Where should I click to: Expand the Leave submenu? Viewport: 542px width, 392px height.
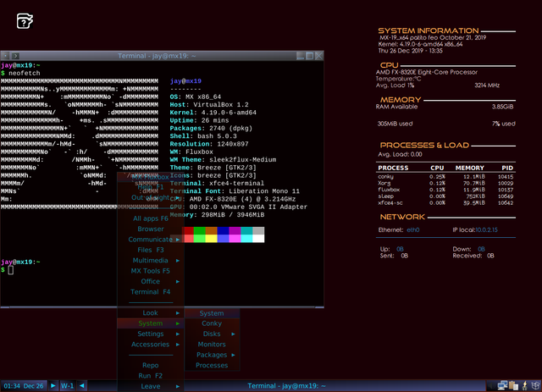pos(151,386)
